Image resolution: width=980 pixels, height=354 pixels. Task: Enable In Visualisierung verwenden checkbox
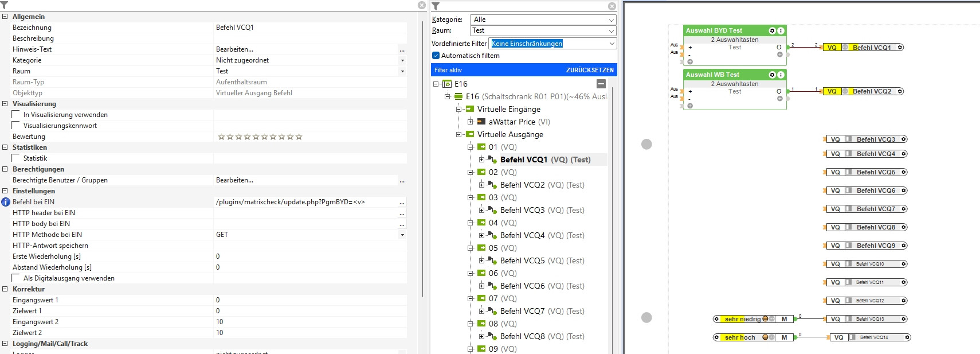click(16, 115)
